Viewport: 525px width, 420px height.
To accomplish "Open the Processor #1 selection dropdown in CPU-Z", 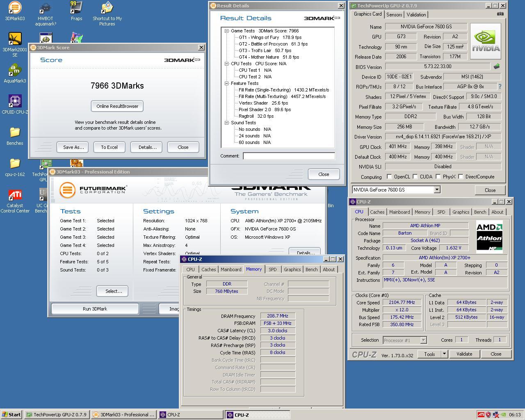I will tap(422, 340).
